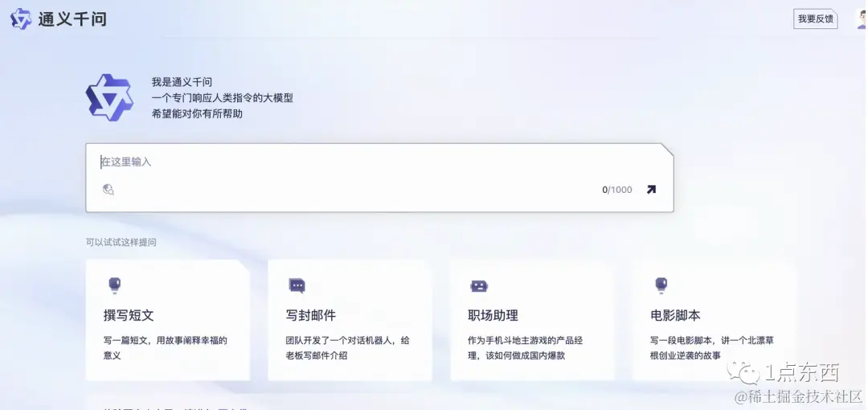Click text 团队开发了一个对话机器人
This screenshot has height=410, width=868.
click(x=340, y=341)
